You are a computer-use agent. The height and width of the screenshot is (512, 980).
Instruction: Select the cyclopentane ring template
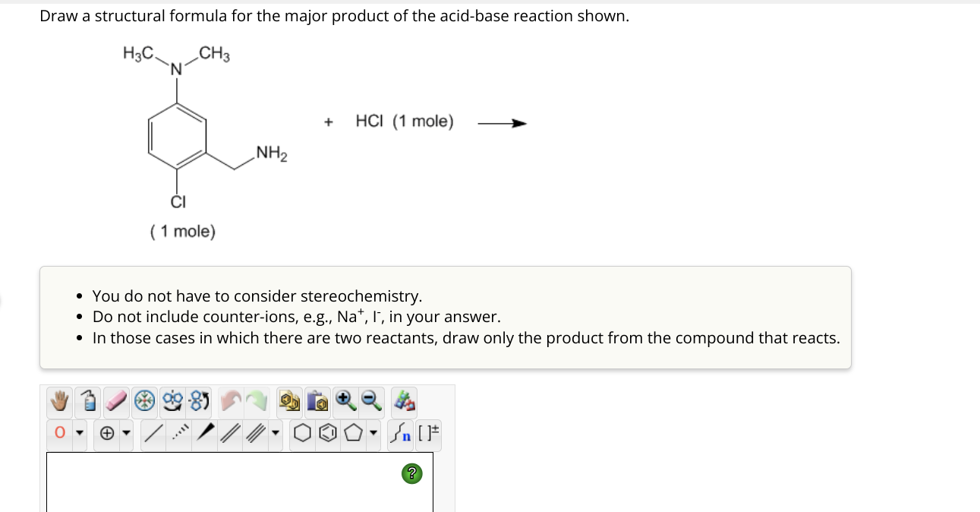355,433
